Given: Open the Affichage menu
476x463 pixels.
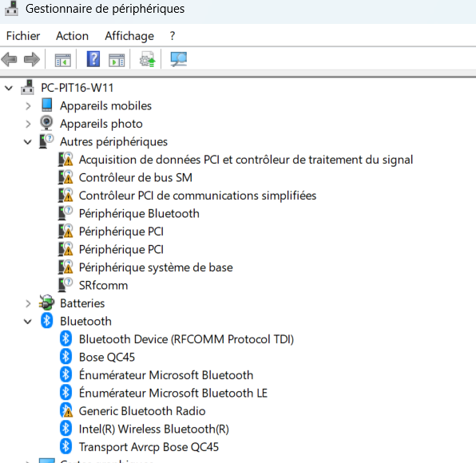Looking at the screenshot, I should click(129, 36).
